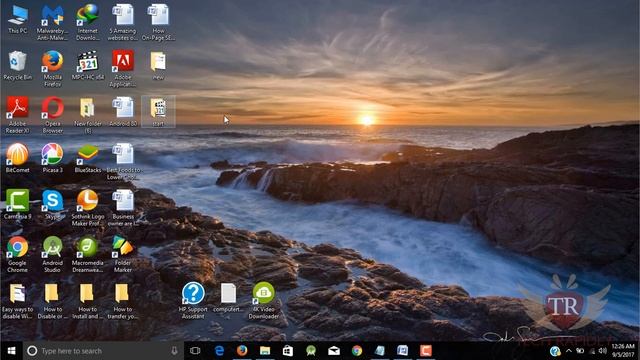Select the Android Studio shortcut
640x360 pixels.
[x=53, y=255]
